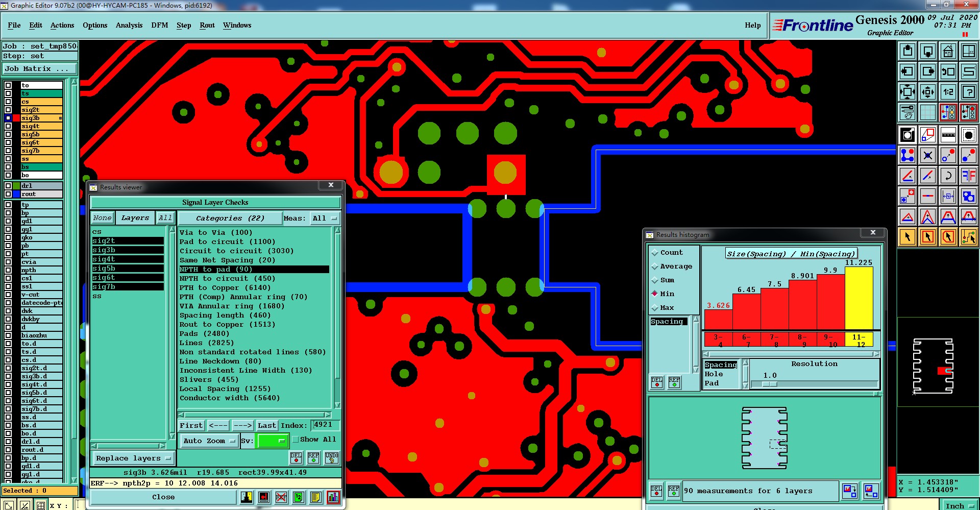Select the Sum radio option in histogram

coord(655,280)
